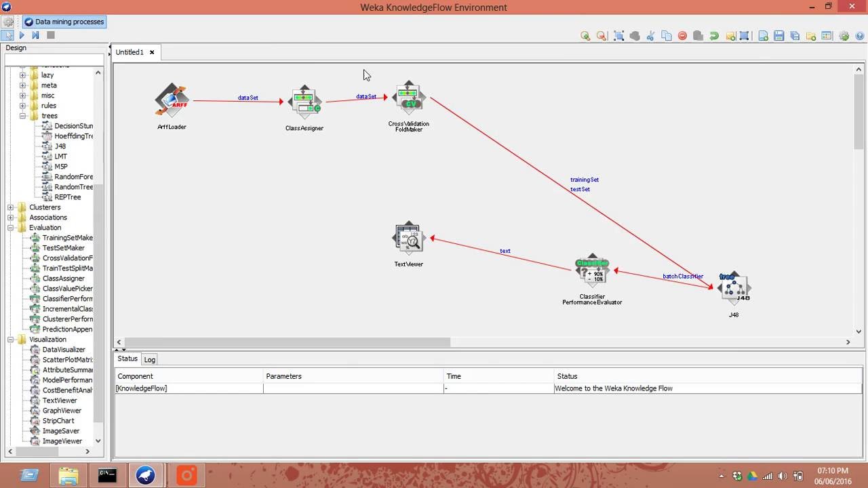The image size is (868, 488).
Task: Select PredictionAppender in Evaluation list
Action: (67, 329)
